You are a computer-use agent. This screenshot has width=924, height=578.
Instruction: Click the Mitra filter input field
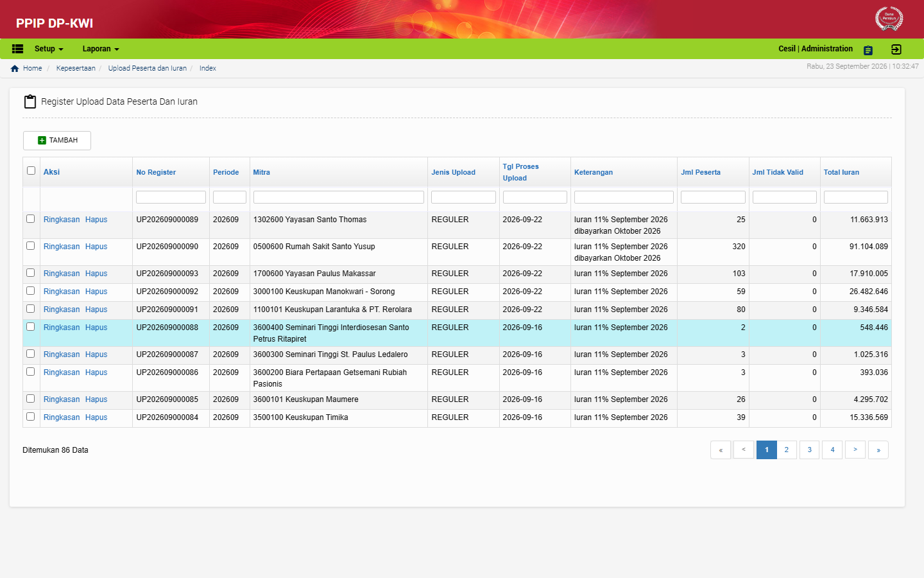coord(339,197)
